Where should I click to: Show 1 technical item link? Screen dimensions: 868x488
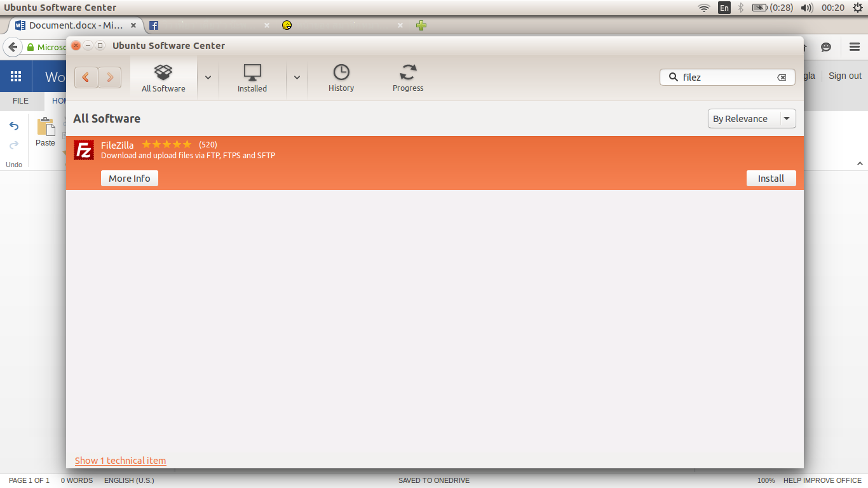pyautogui.click(x=120, y=461)
